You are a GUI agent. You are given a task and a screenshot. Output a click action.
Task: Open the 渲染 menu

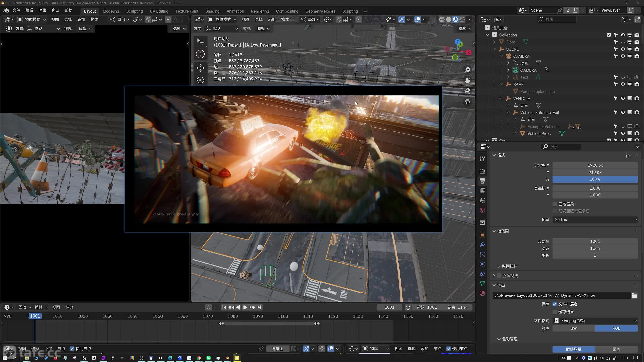42,10
